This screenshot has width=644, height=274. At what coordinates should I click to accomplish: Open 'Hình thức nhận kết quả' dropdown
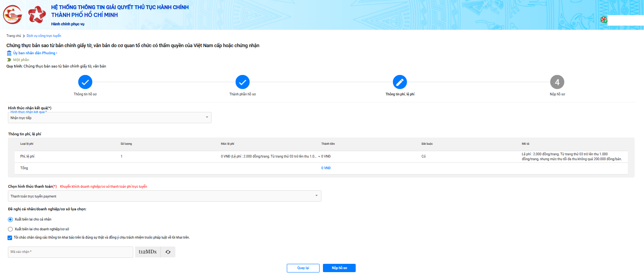(109, 118)
